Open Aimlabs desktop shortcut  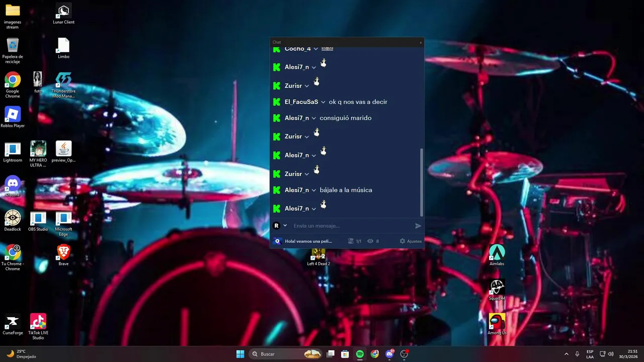click(497, 255)
